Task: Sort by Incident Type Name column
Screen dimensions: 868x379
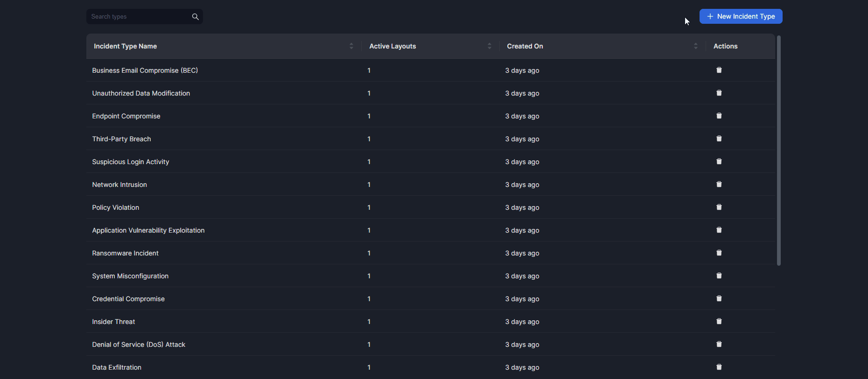Action: pos(351,46)
